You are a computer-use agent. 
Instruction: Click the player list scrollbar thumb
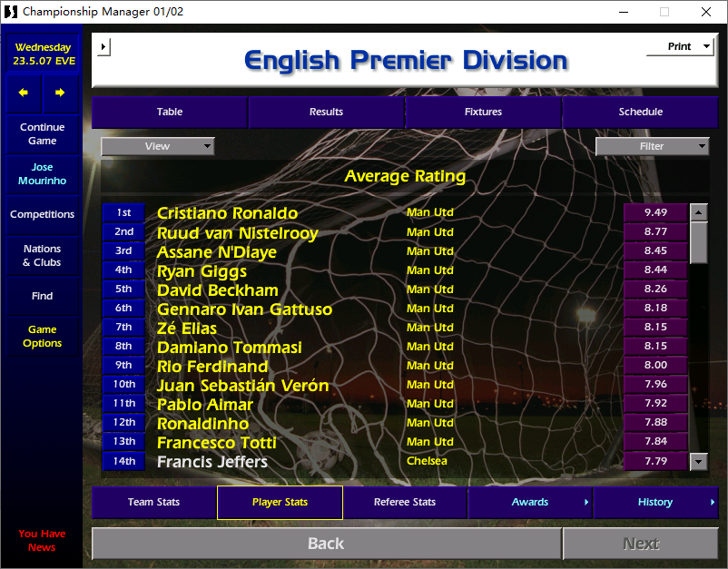click(x=698, y=242)
